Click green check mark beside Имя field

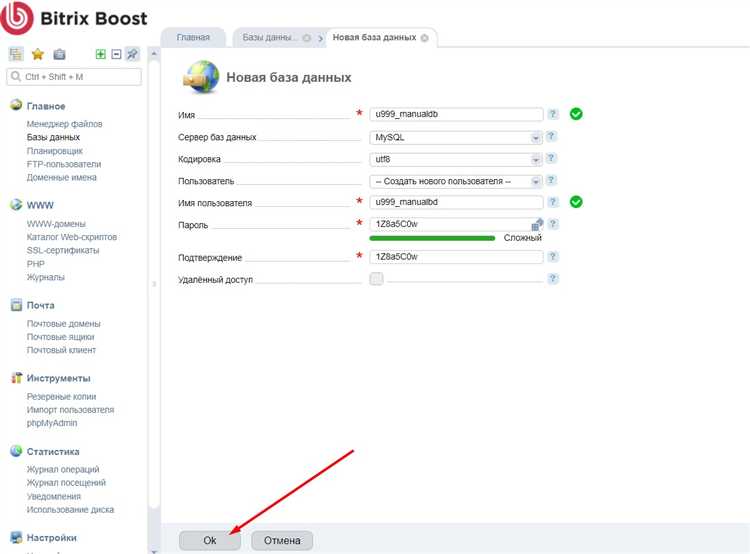(x=576, y=114)
